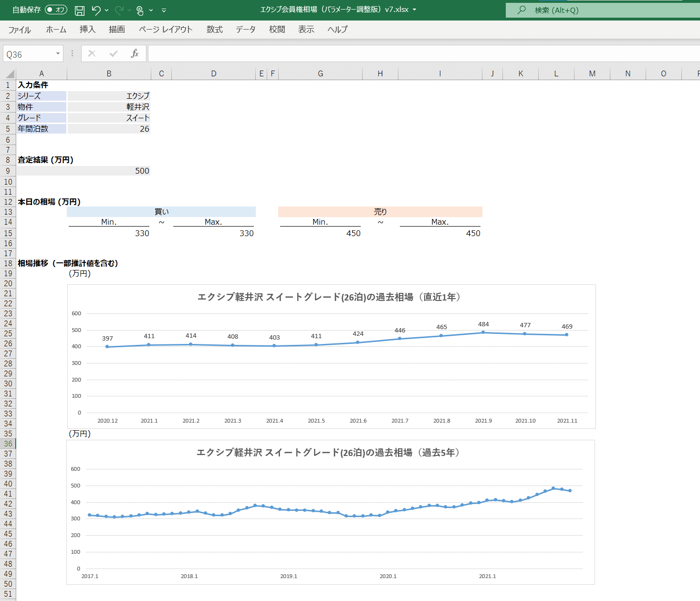Click the formula bar Enter checkmark icon
This screenshot has height=601, width=700.
tap(114, 54)
